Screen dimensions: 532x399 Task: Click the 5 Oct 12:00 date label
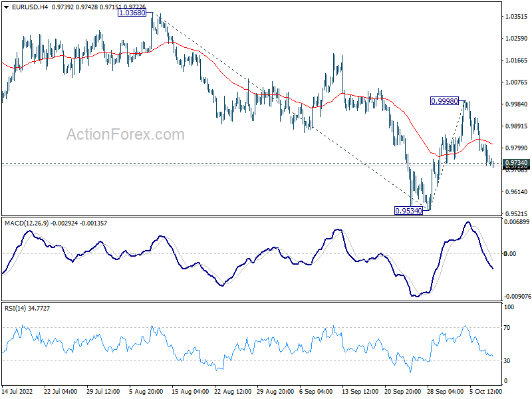485,392
